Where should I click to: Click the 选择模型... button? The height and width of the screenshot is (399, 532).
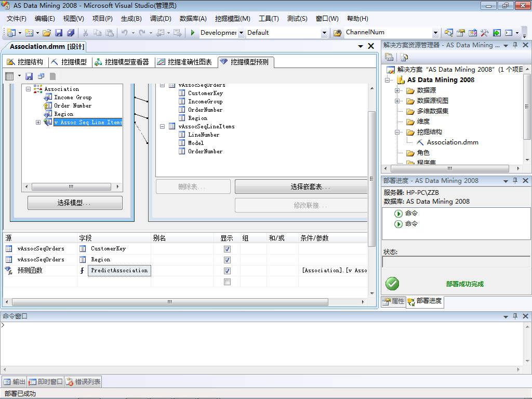click(x=75, y=203)
